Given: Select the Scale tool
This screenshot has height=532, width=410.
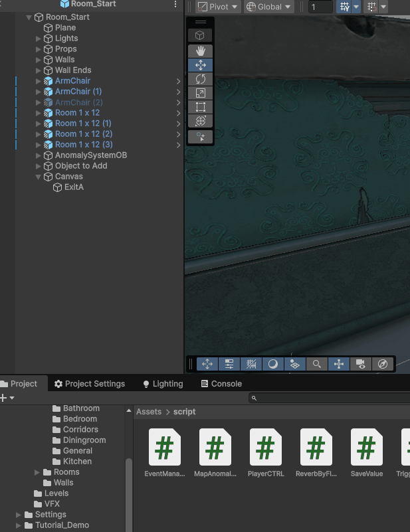Looking at the screenshot, I should coord(201,93).
